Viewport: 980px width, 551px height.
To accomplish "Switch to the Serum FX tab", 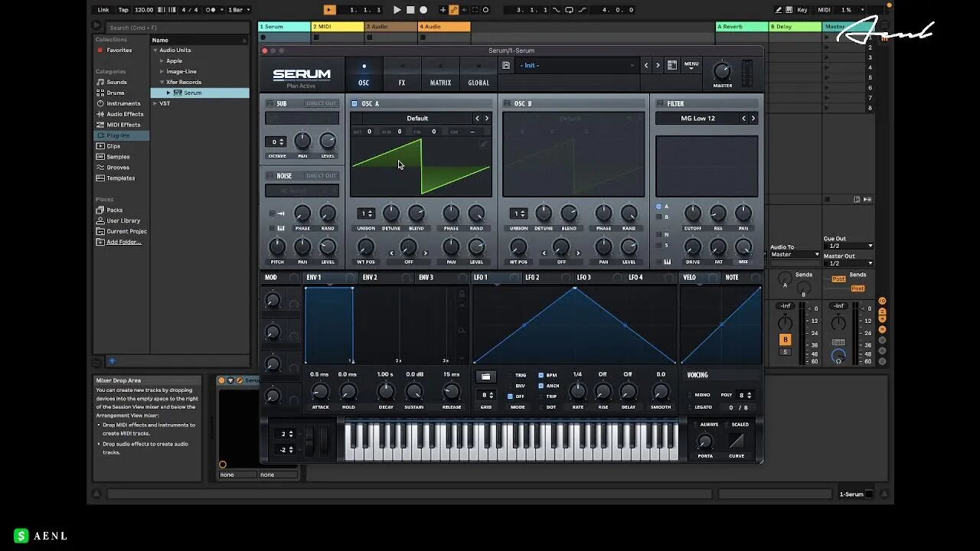I will click(402, 75).
